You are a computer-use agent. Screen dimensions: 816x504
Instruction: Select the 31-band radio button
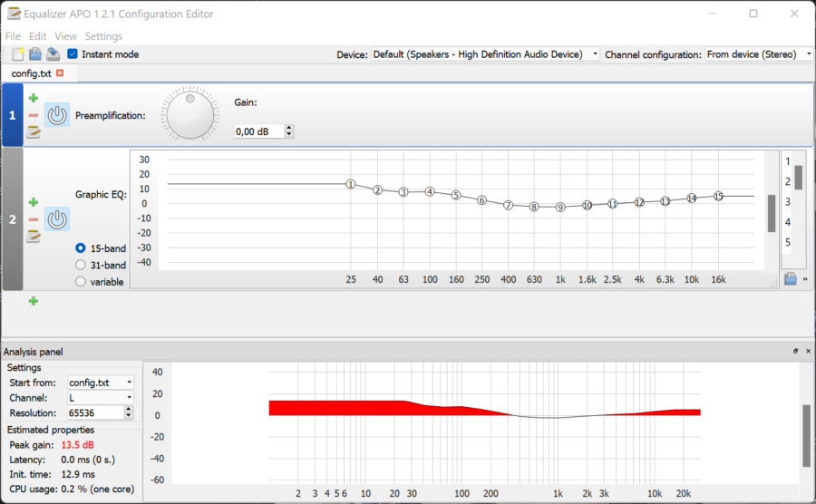tap(80, 265)
